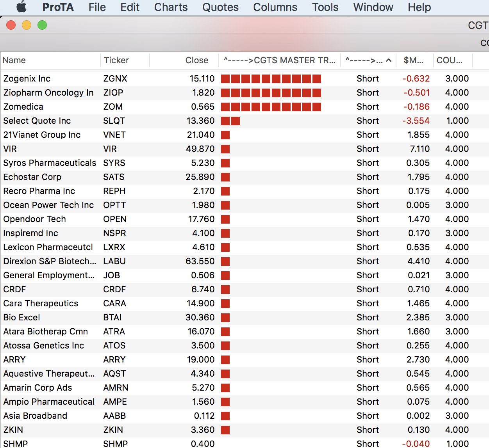Select the Zogenix Inc row

coord(244,78)
